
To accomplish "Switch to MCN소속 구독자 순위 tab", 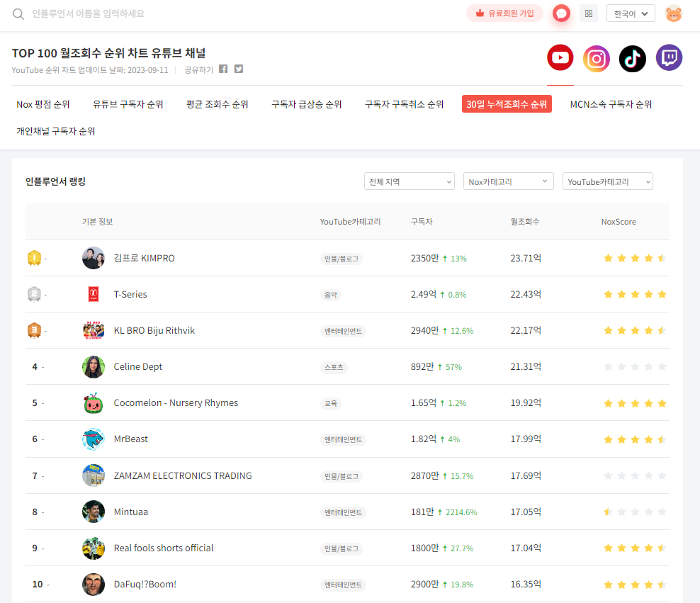I will pyautogui.click(x=611, y=104).
